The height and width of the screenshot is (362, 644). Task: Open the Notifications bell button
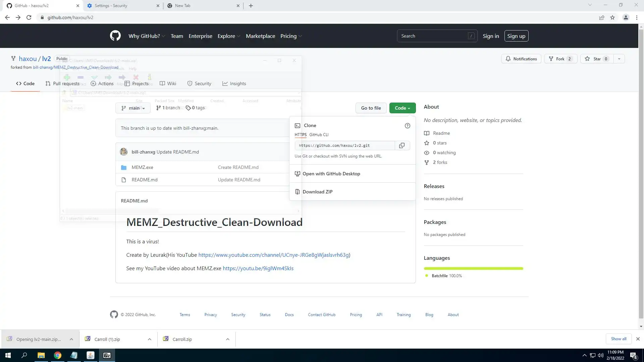point(521,59)
